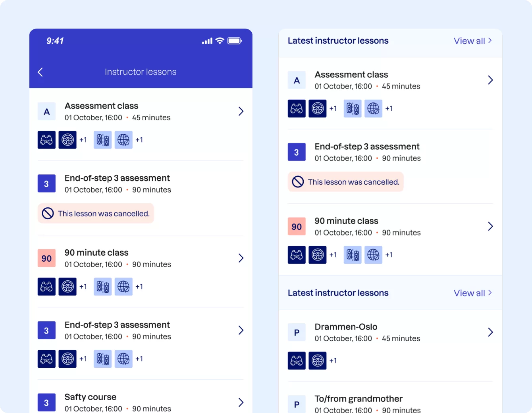The image size is (532, 413).
Task: Open Drammen-Oslo lesson via its chevron
Action: (x=490, y=332)
